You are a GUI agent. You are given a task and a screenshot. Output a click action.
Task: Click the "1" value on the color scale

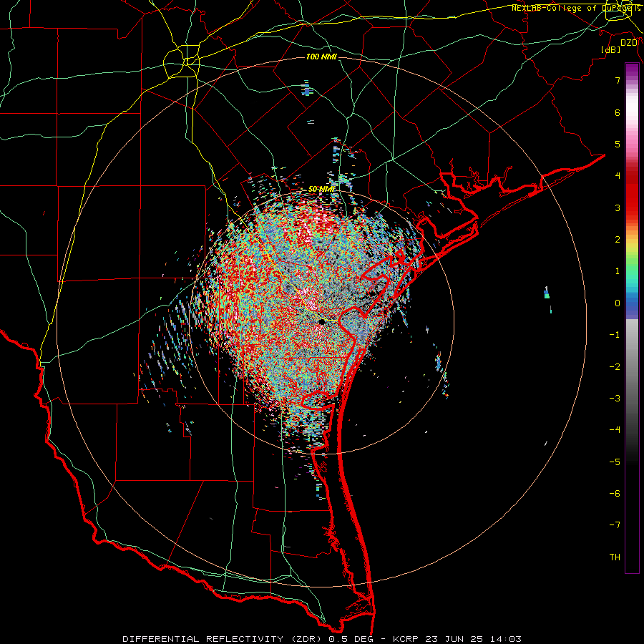(618, 271)
